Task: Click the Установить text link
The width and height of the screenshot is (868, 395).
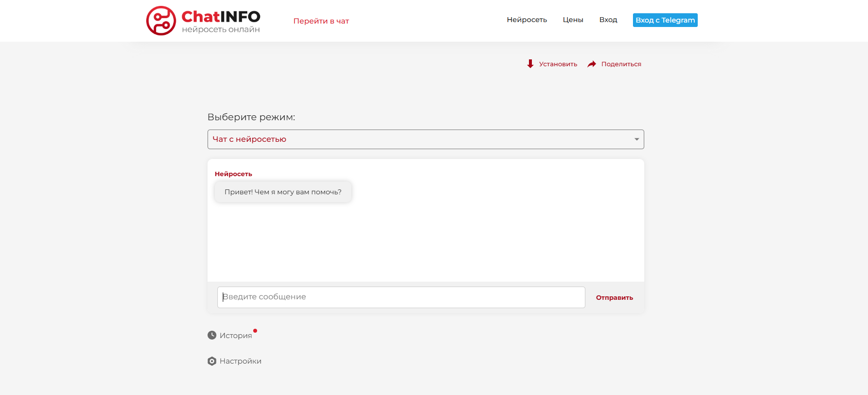Action: coord(558,64)
